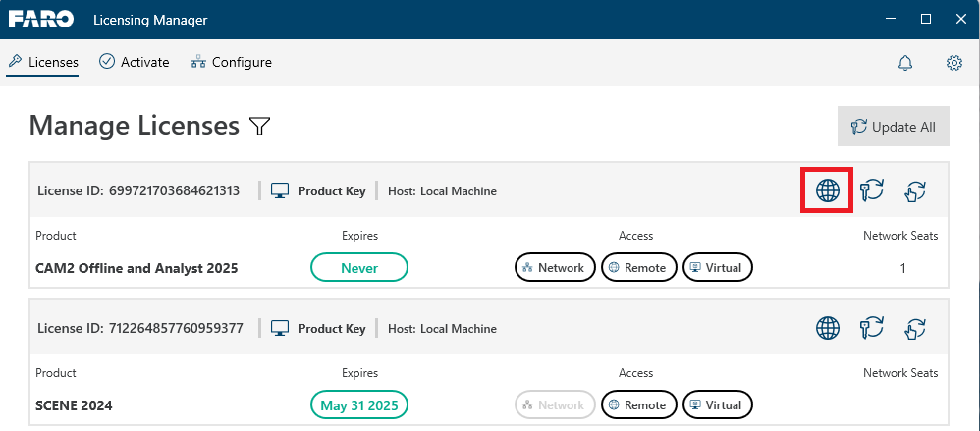980x431 pixels.
Task: Click the globe icon for SCENE 2024 license
Action: pos(828,328)
